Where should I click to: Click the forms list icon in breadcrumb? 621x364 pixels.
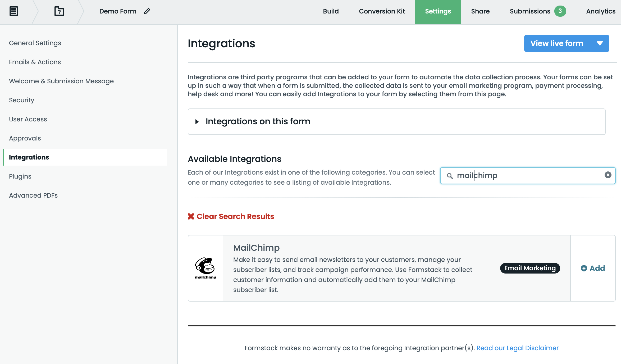tap(14, 11)
